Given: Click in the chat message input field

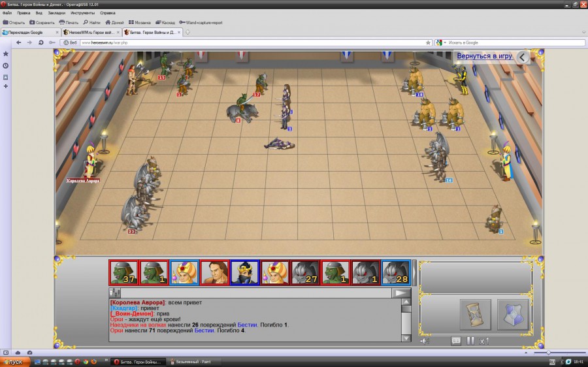Looking at the screenshot, I should [256, 293].
